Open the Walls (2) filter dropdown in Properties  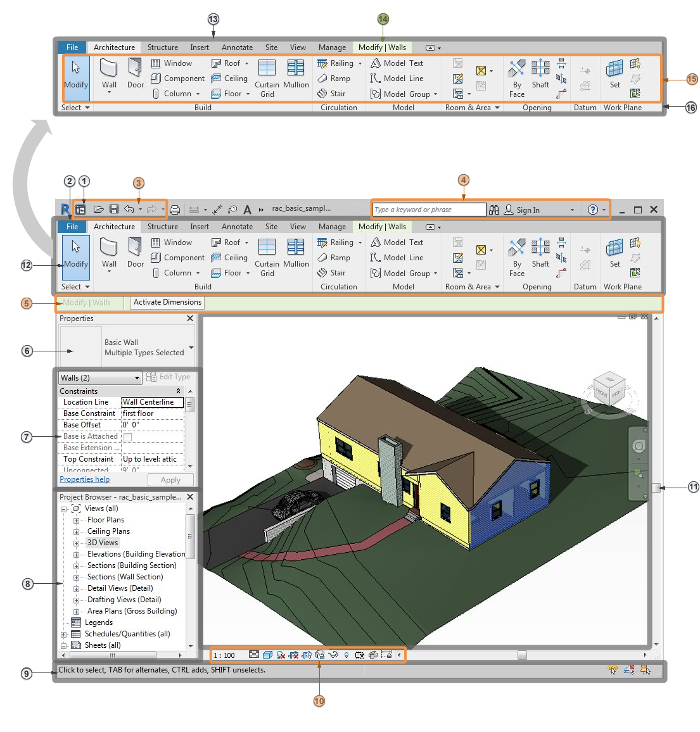click(100, 377)
